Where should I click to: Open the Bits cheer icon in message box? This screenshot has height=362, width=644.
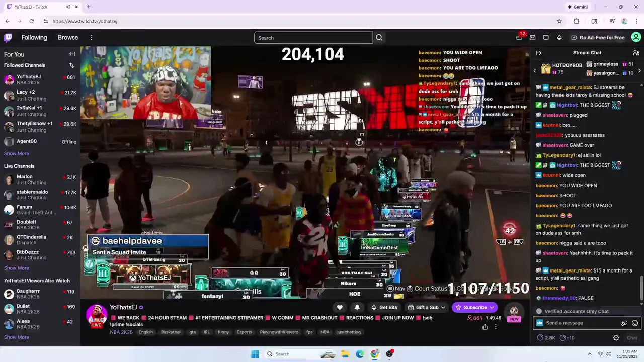(624, 323)
